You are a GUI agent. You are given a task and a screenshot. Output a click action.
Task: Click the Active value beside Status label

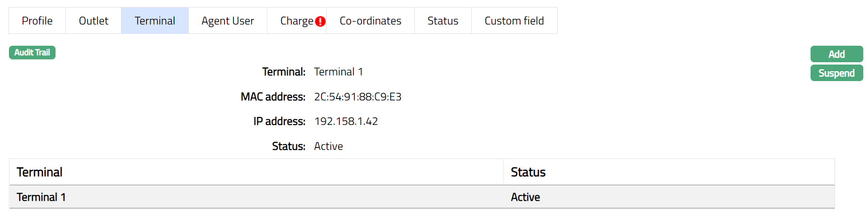tap(329, 146)
